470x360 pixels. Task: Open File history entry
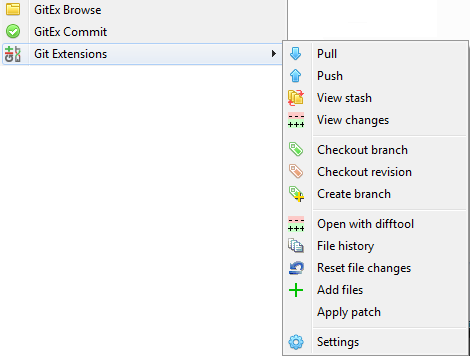[x=376, y=246]
